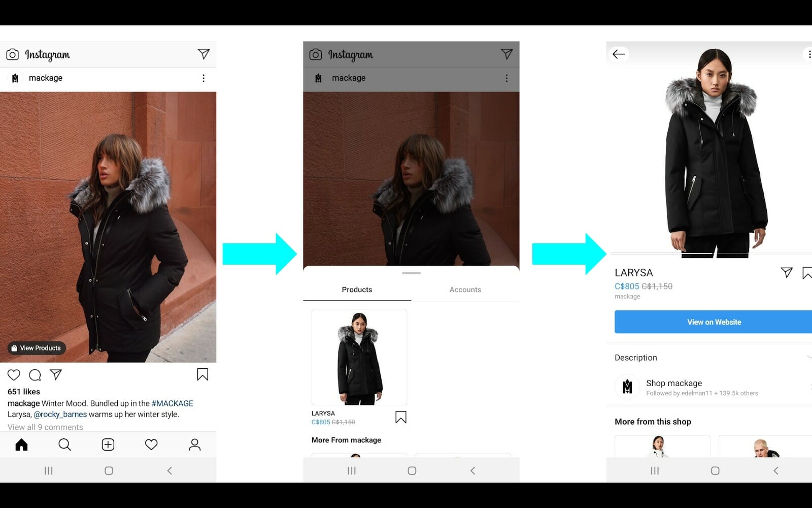Click the View on Website button

coord(714,322)
